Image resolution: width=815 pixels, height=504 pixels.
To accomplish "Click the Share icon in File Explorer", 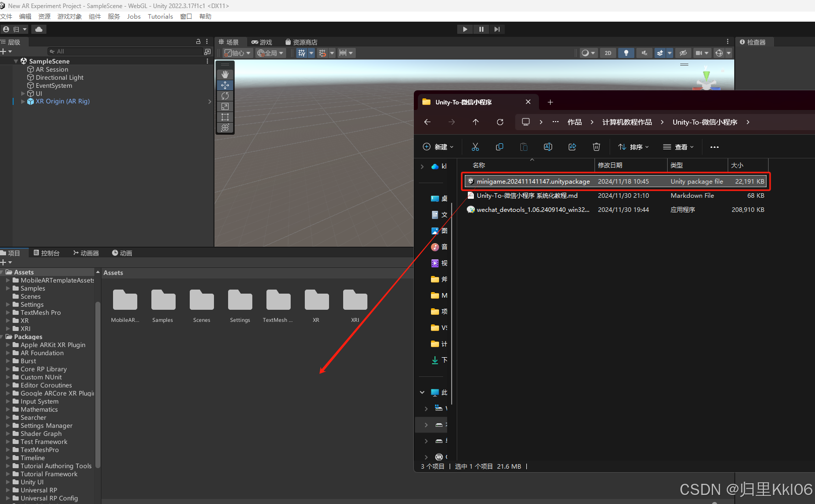I will 572,147.
